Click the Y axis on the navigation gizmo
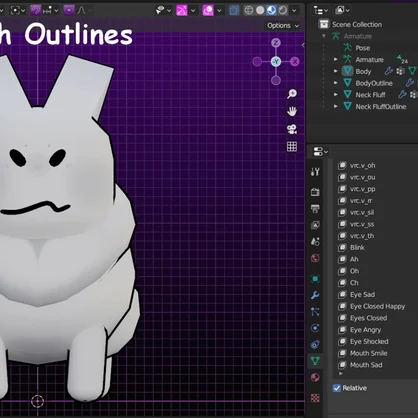 276,61
